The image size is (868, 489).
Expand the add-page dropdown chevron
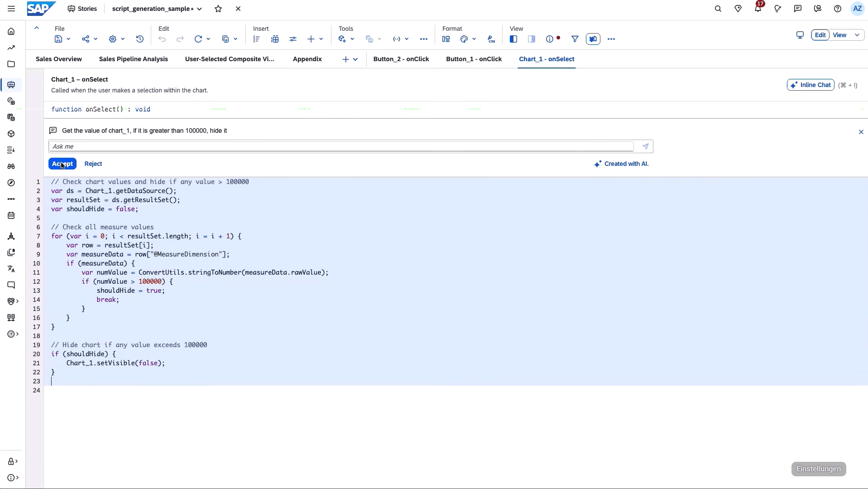point(355,59)
